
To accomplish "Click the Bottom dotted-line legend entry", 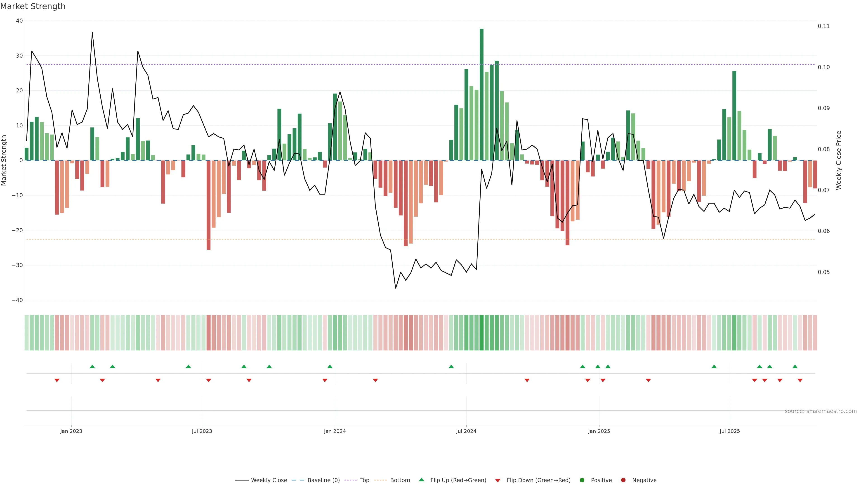I will point(400,480).
